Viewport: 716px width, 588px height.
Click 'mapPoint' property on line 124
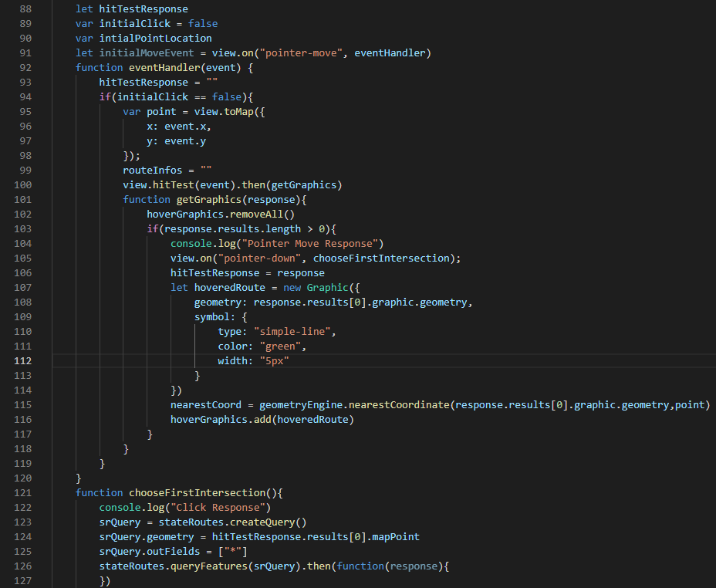tap(396, 537)
